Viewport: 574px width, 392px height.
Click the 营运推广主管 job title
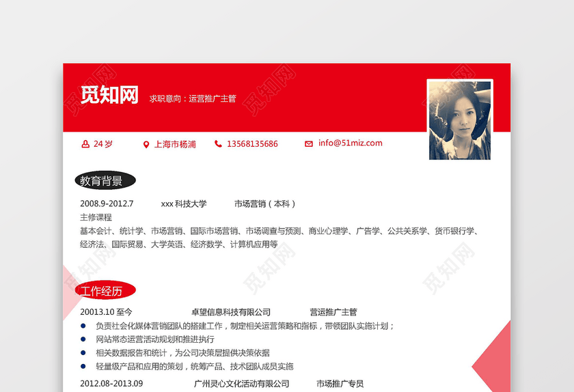(333, 312)
